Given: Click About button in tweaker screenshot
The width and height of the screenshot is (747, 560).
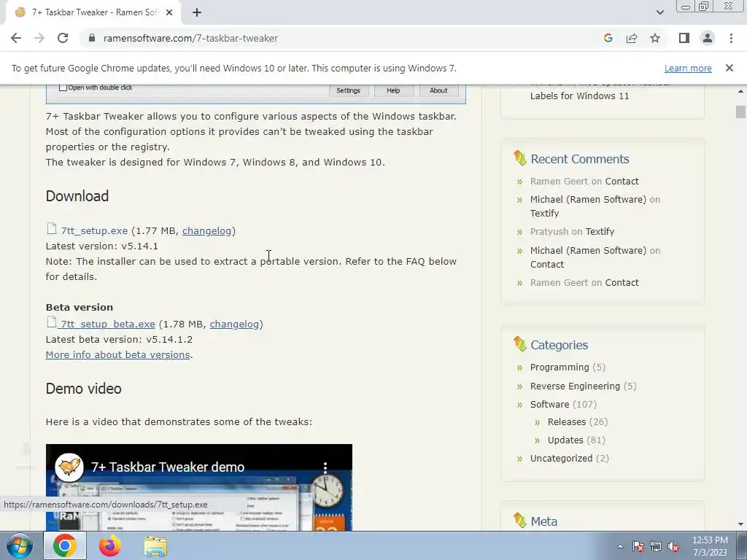Looking at the screenshot, I should [x=438, y=90].
